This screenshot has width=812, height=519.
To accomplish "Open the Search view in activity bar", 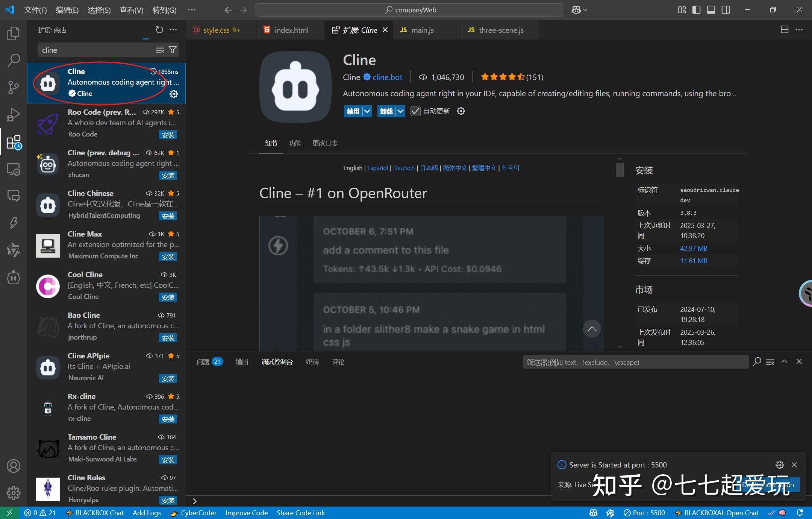I will click(x=14, y=60).
